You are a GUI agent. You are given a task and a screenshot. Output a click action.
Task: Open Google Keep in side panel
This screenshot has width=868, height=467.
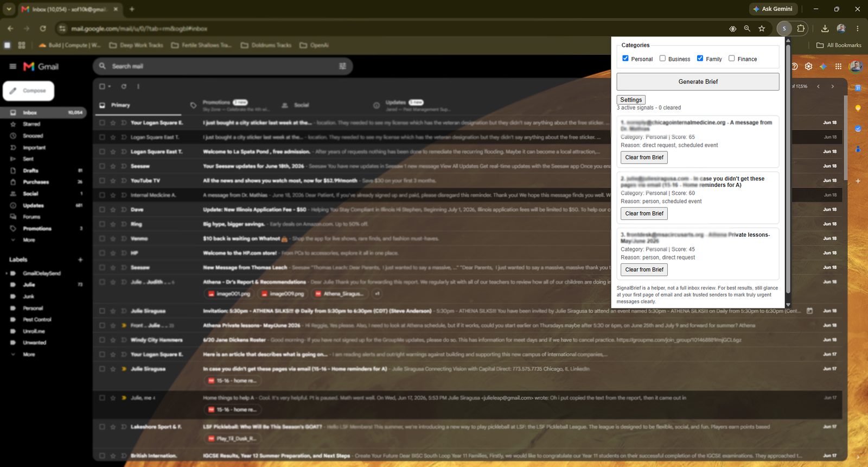pos(858,108)
